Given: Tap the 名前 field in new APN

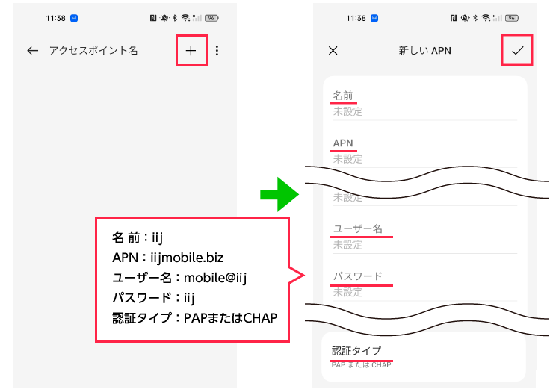Looking at the screenshot, I should click(x=425, y=104).
